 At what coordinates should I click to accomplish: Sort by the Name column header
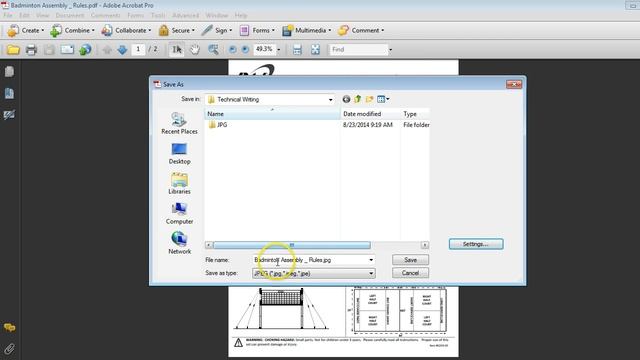pos(272,114)
